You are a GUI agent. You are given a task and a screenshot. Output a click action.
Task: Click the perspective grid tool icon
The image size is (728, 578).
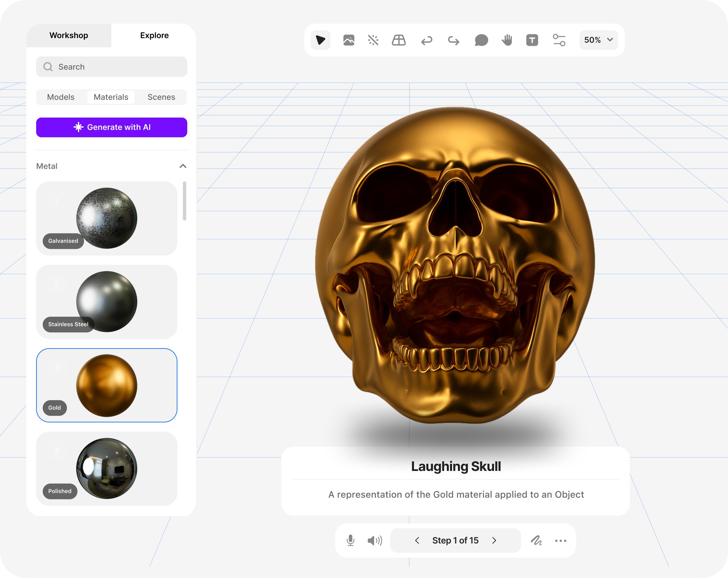(398, 40)
